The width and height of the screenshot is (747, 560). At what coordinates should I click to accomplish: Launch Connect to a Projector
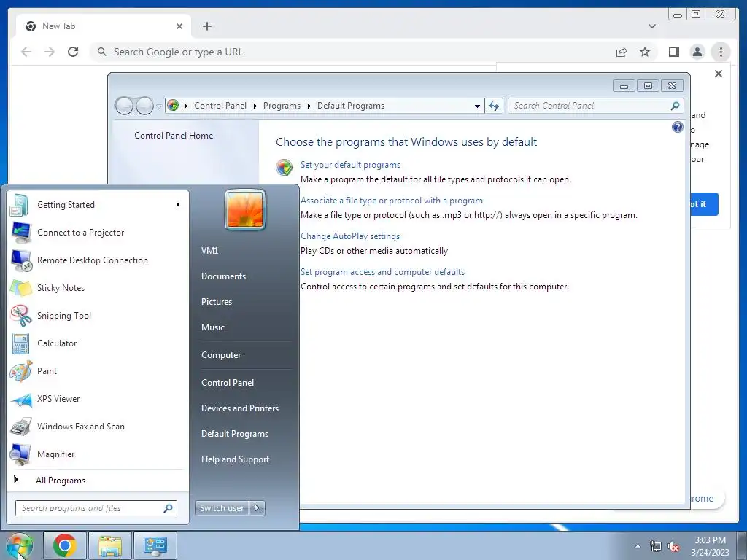click(97, 233)
